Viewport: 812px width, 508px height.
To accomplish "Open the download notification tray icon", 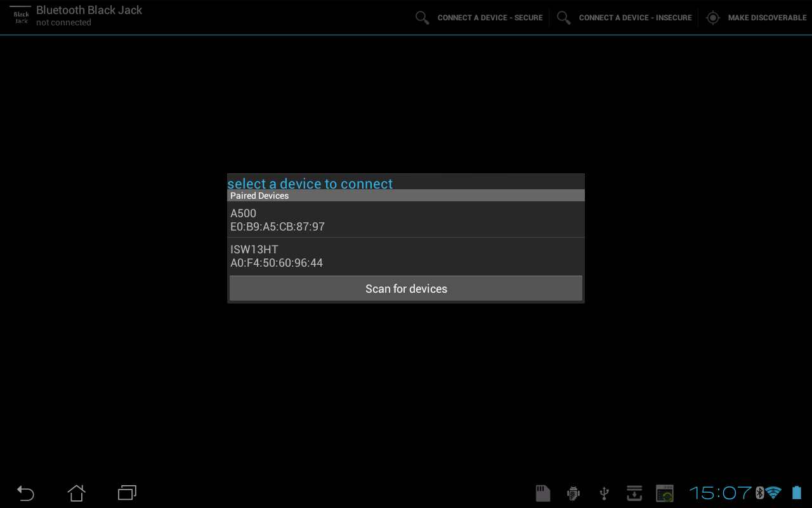I will click(634, 493).
